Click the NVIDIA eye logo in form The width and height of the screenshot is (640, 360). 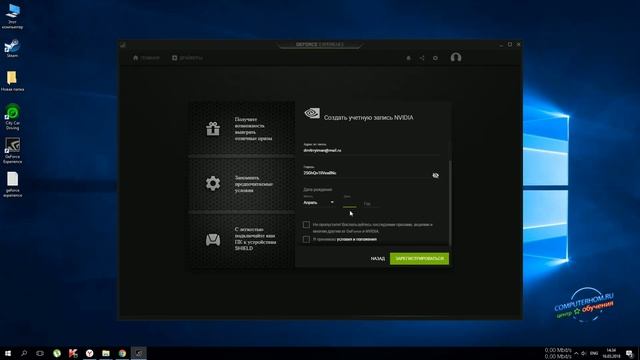(x=312, y=113)
